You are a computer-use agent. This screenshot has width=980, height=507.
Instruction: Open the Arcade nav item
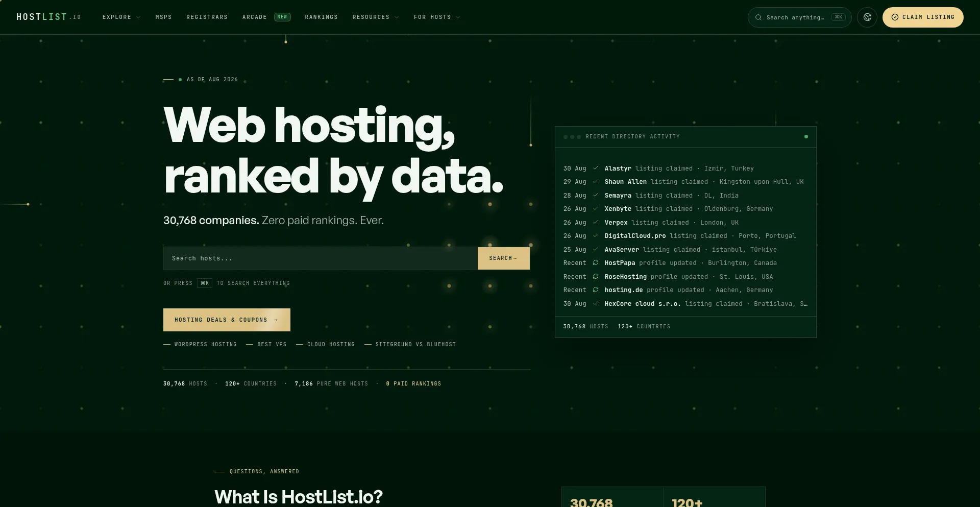point(254,17)
